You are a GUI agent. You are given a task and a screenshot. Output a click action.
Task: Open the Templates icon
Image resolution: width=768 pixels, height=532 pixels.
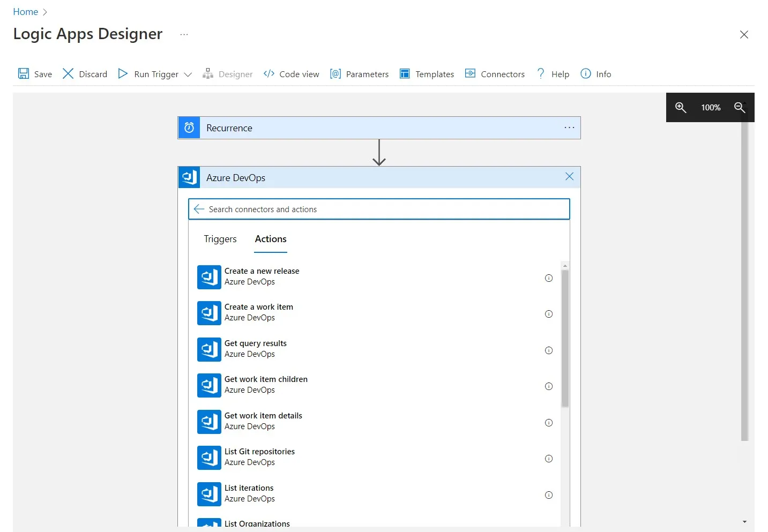(x=405, y=73)
